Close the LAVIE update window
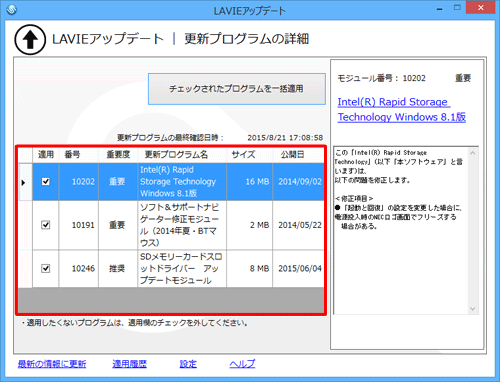The height and width of the screenshot is (382, 500). coord(480,8)
